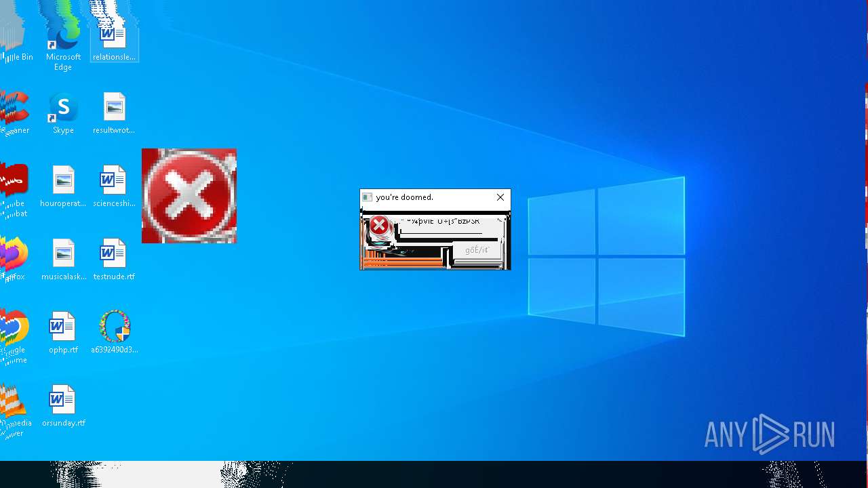The width and height of the screenshot is (868, 488).
Task: Click the large pixelated red error icon
Action: (x=189, y=196)
